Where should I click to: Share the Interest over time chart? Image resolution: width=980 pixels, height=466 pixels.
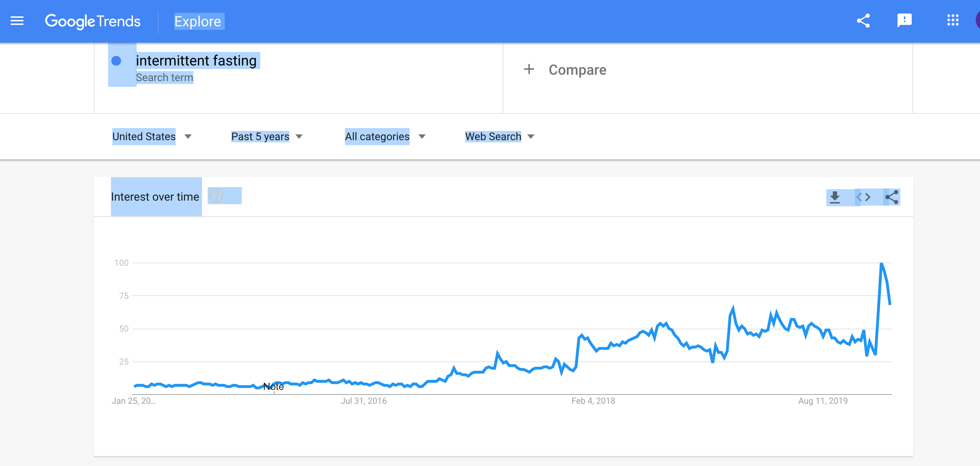[x=892, y=197]
